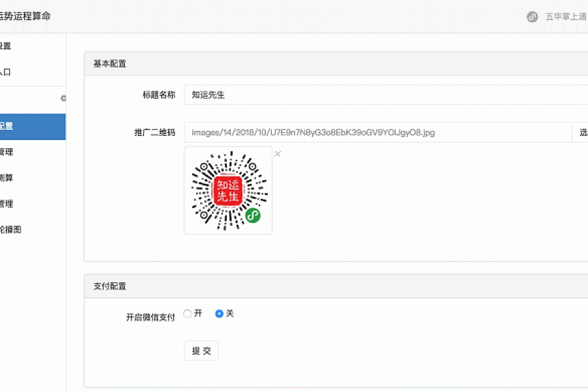Screen dimensions: 588x392
Task: Remove the uploaded QR code image
Action: point(278,154)
